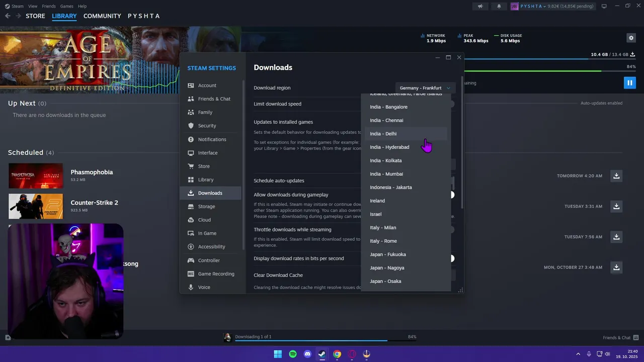This screenshot has width=644, height=362.
Task: Start the October 27 scheduled download
Action: click(x=616, y=267)
